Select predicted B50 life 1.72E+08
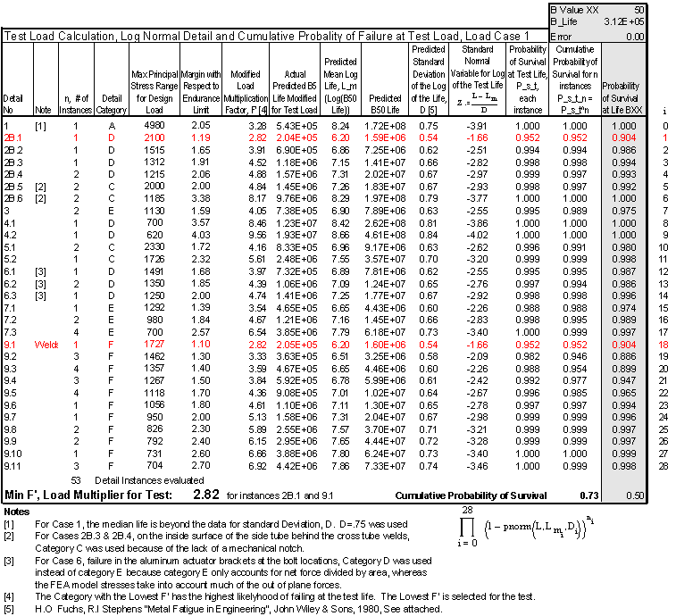 [385, 126]
